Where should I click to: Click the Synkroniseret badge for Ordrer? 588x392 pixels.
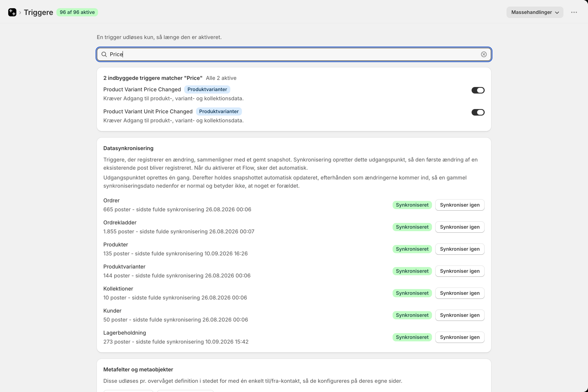point(412,205)
